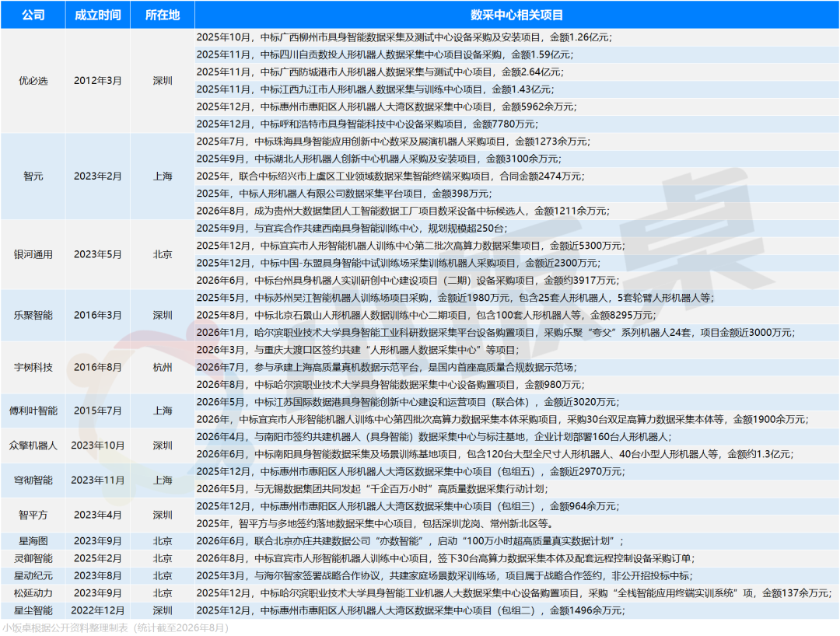Click the 南阳市 160台人形机器人 row
Image resolution: width=840 pixels, height=636 pixels.
(x=517, y=437)
